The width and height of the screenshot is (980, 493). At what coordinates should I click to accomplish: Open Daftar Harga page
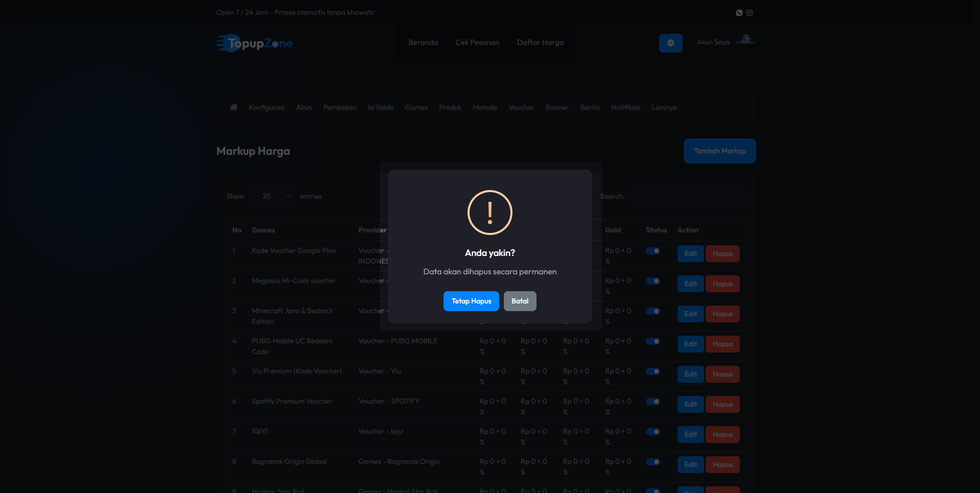(540, 42)
